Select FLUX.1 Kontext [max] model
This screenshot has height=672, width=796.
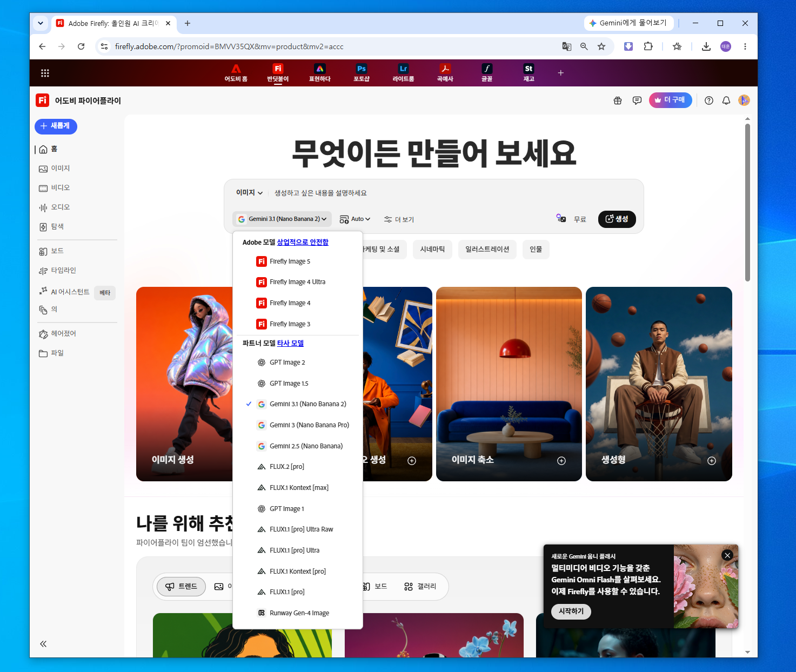pyautogui.click(x=298, y=488)
